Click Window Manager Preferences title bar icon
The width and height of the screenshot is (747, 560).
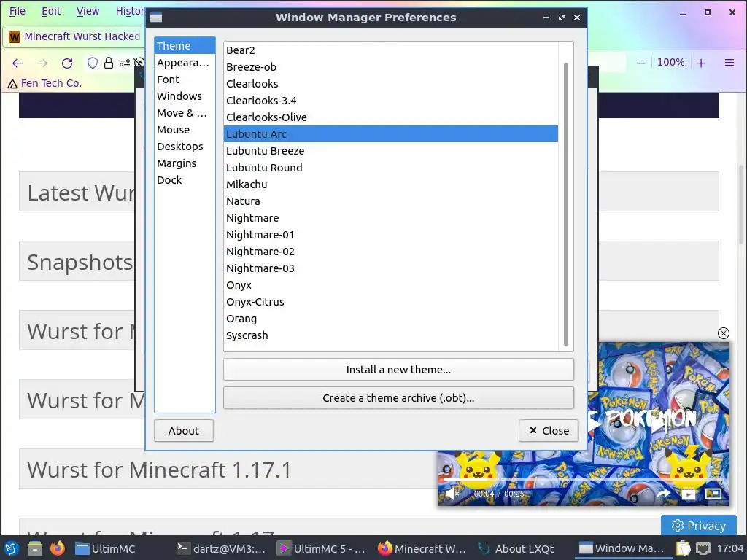tap(156, 17)
